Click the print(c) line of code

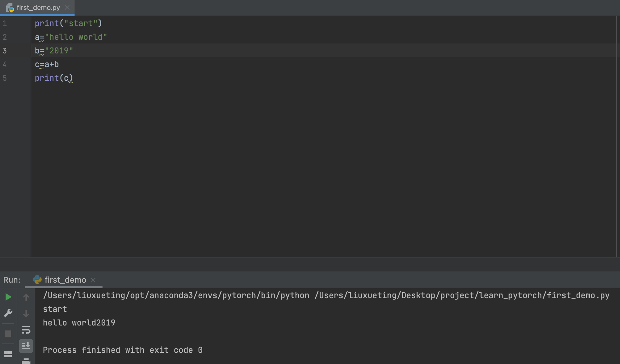pyautogui.click(x=53, y=78)
